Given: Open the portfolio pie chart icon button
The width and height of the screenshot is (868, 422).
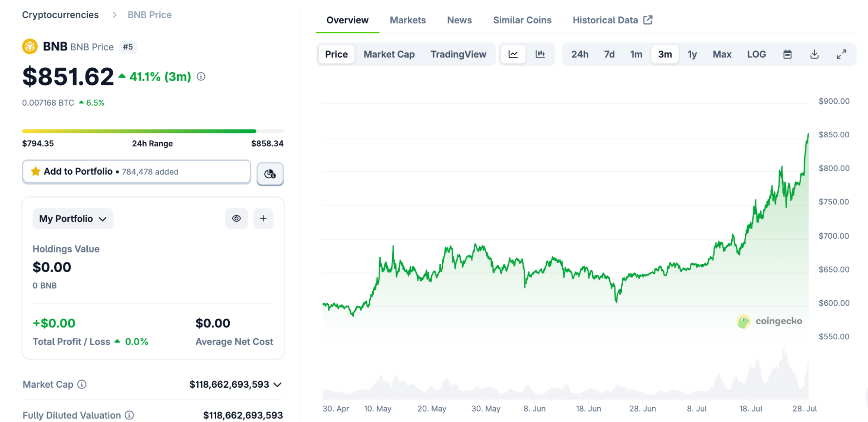Looking at the screenshot, I should click(270, 174).
